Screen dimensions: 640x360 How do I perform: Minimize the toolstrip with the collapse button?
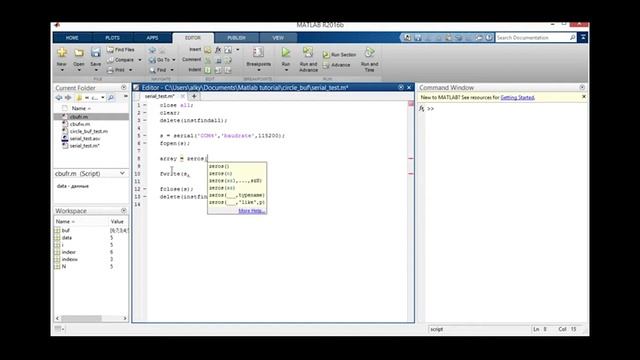click(583, 38)
